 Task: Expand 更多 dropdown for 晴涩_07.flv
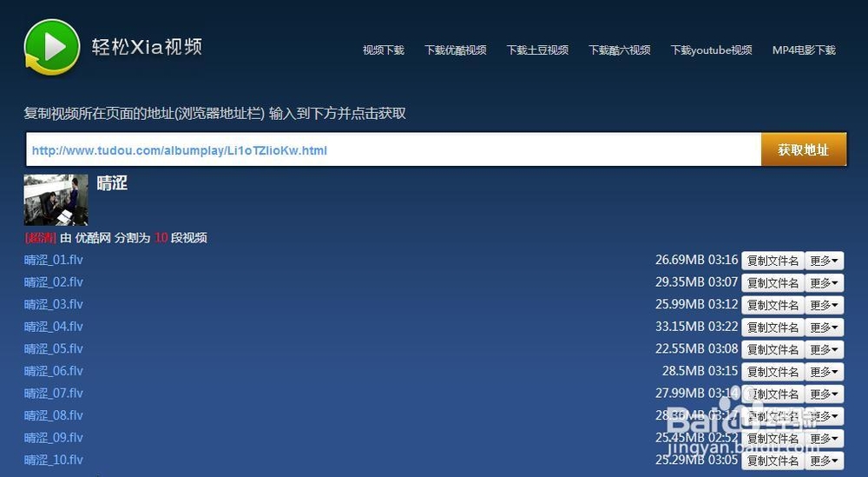[x=825, y=394]
